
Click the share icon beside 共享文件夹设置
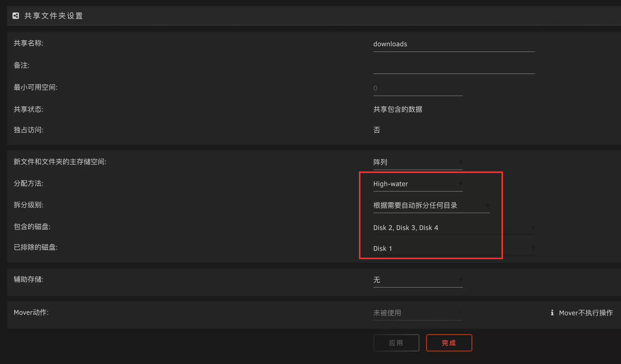(16, 16)
